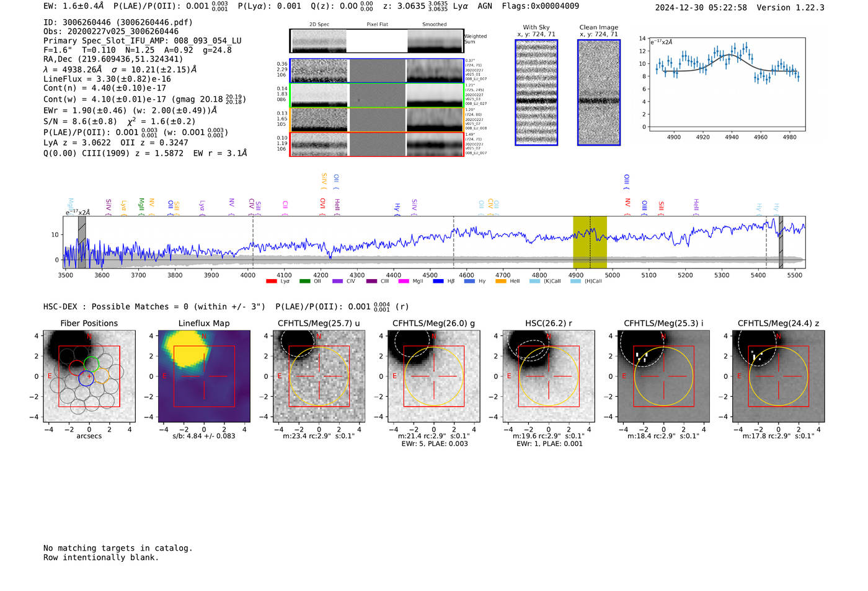Click the hatched gray band near 3550Å
Screen dimensions: 868x591
coord(82,242)
